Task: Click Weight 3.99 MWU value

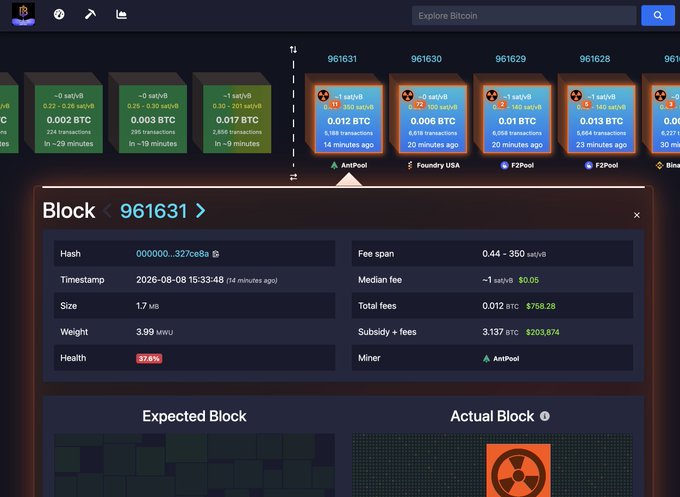Action: [154, 332]
